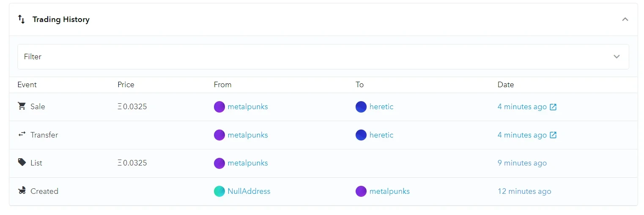Click the List tag icon
This screenshot has height=215, width=644.
point(22,163)
